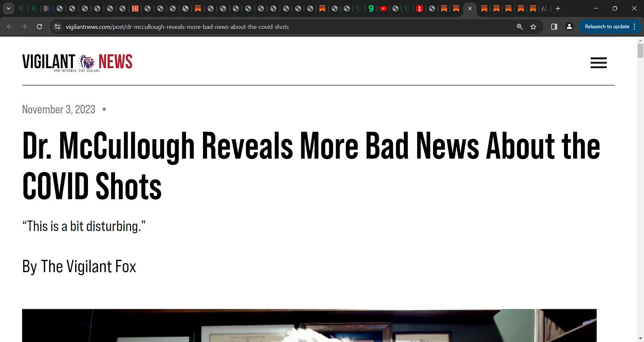Click the article header image
This screenshot has height=342, width=644.
point(309,325)
